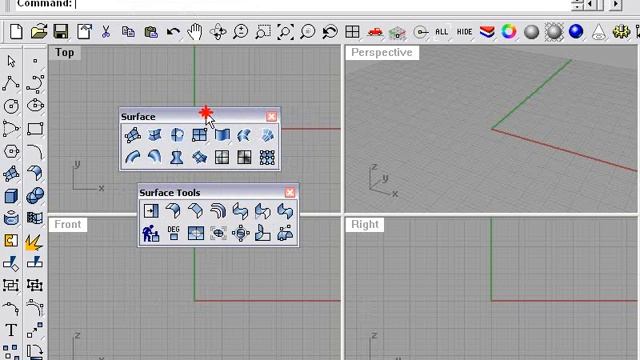Save the model with the floppy disk icon
The height and width of the screenshot is (360, 640).
[x=61, y=31]
